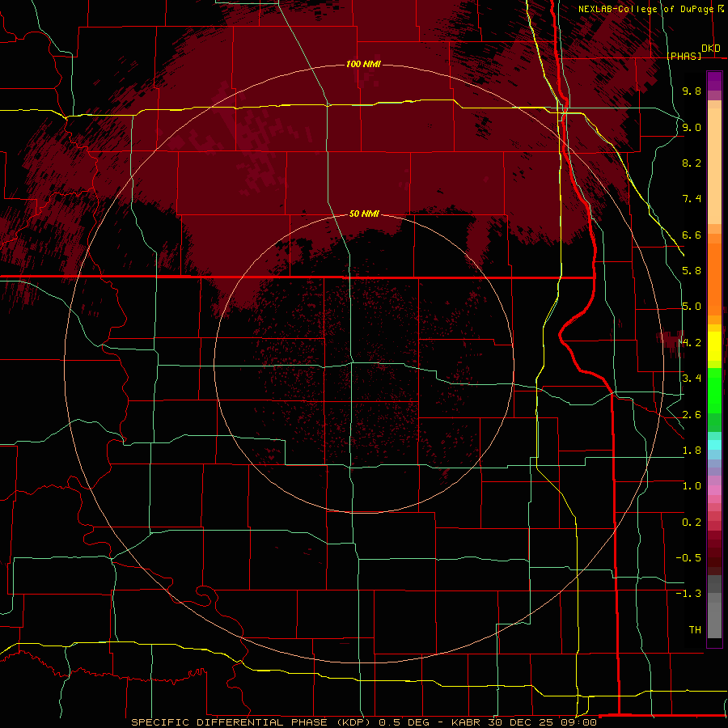Pick the yellow band of the color bar

714,346
